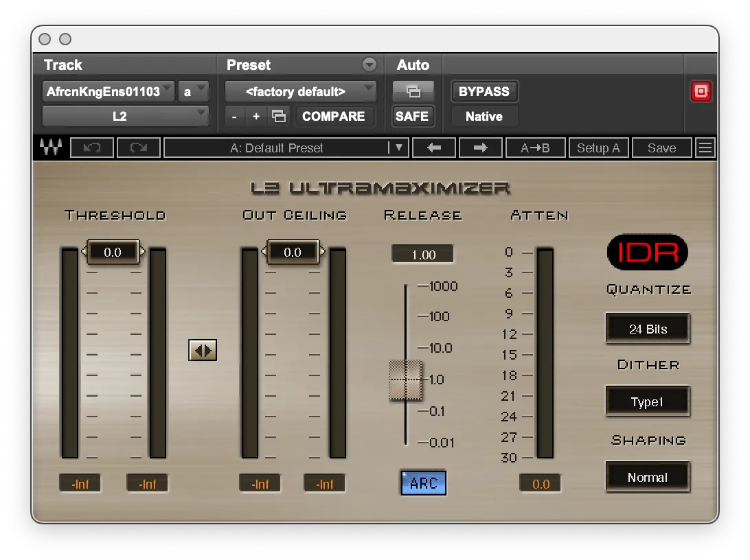This screenshot has height=560, width=750.
Task: Click the copy-settings icon next to the plus button
Action: [x=279, y=116]
